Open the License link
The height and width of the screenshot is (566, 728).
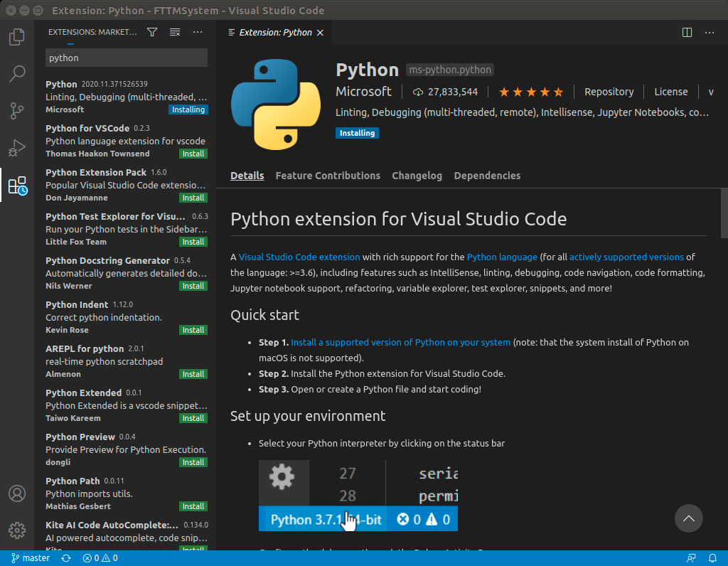671,92
